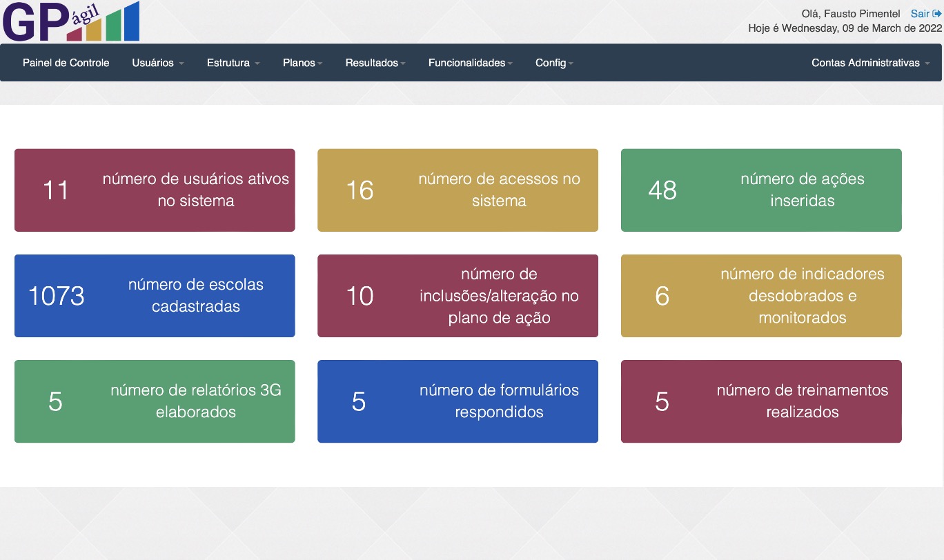Select the usuários ativos no sistema card
This screenshot has height=560, width=944.
[x=155, y=190]
